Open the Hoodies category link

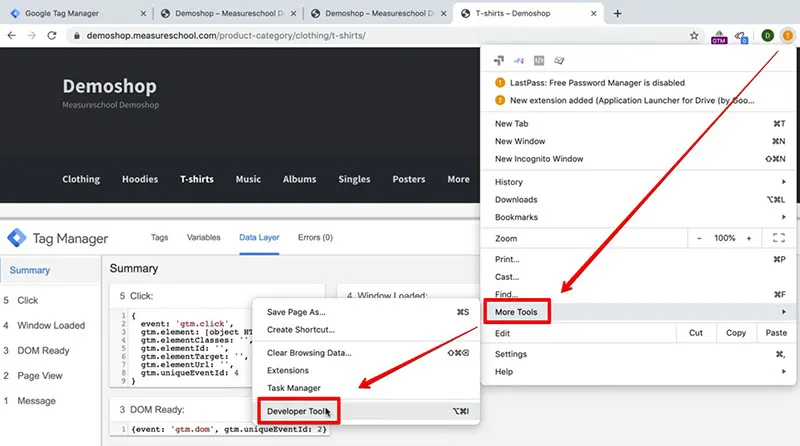point(140,179)
